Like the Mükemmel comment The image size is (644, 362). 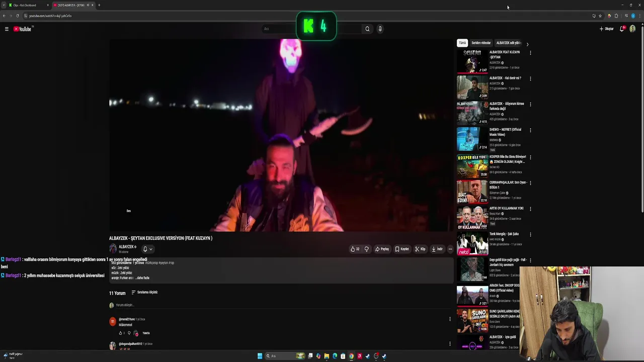point(121,333)
